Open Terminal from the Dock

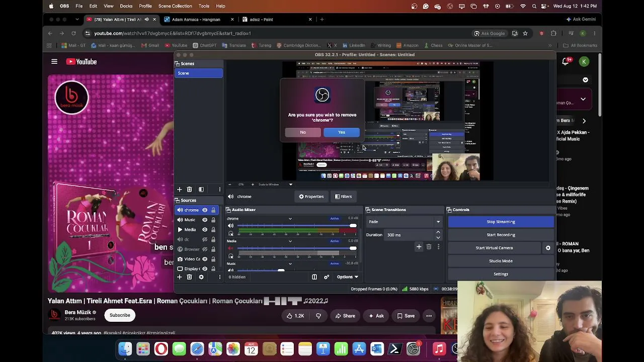(x=395, y=349)
